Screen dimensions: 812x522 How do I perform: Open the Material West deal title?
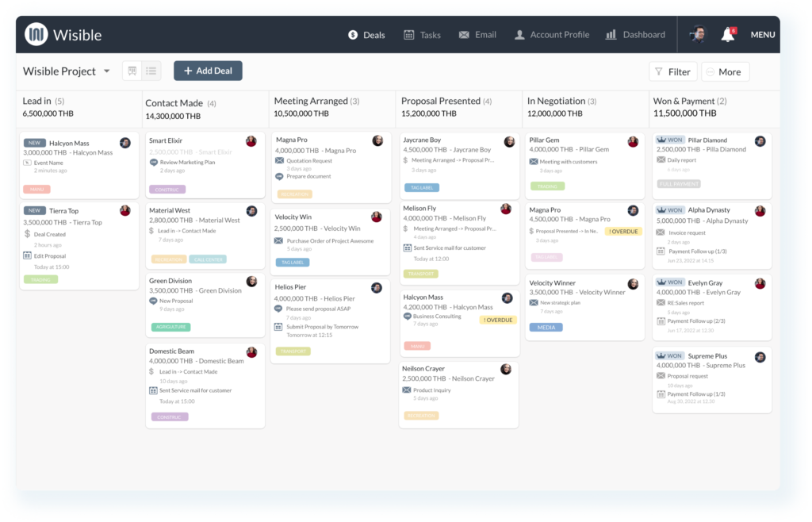170,210
